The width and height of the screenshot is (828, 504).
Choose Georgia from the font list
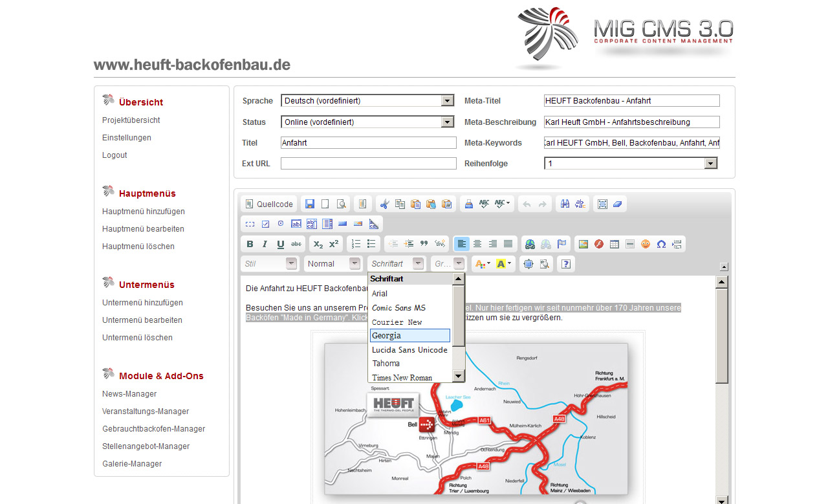point(410,335)
